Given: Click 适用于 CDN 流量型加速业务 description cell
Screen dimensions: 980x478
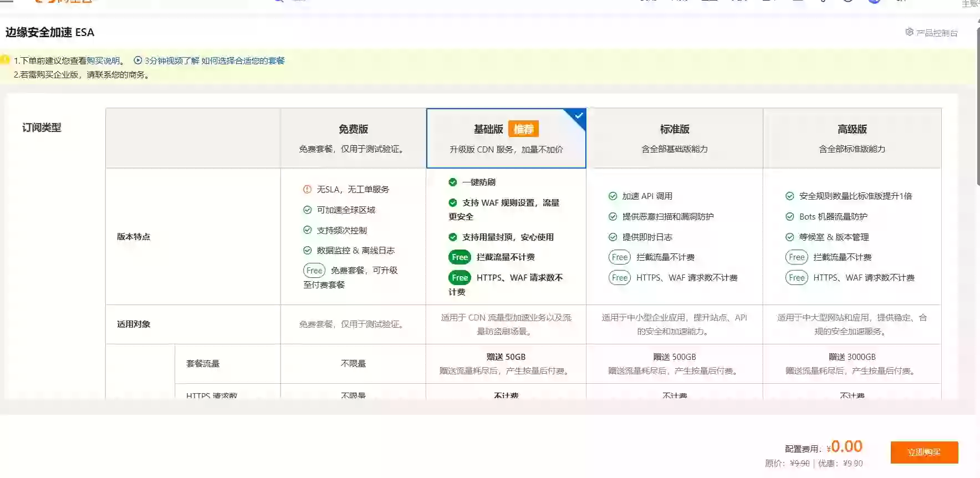Looking at the screenshot, I should [506, 324].
